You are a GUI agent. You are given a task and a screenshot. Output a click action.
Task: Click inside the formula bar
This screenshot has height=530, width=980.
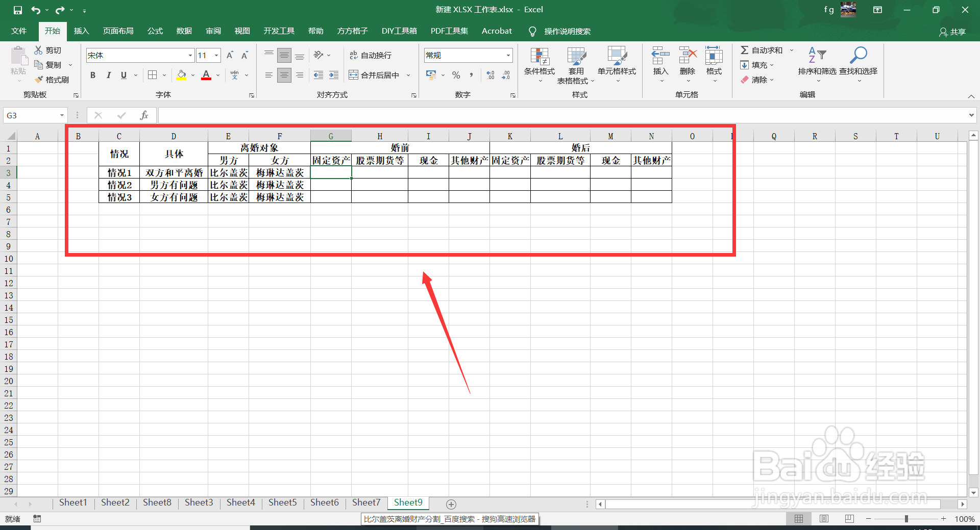pos(562,115)
